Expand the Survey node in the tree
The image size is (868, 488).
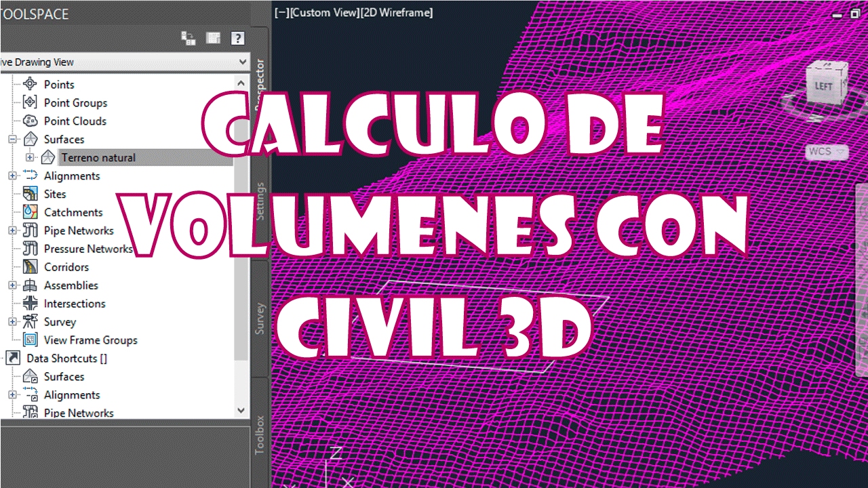coord(12,322)
